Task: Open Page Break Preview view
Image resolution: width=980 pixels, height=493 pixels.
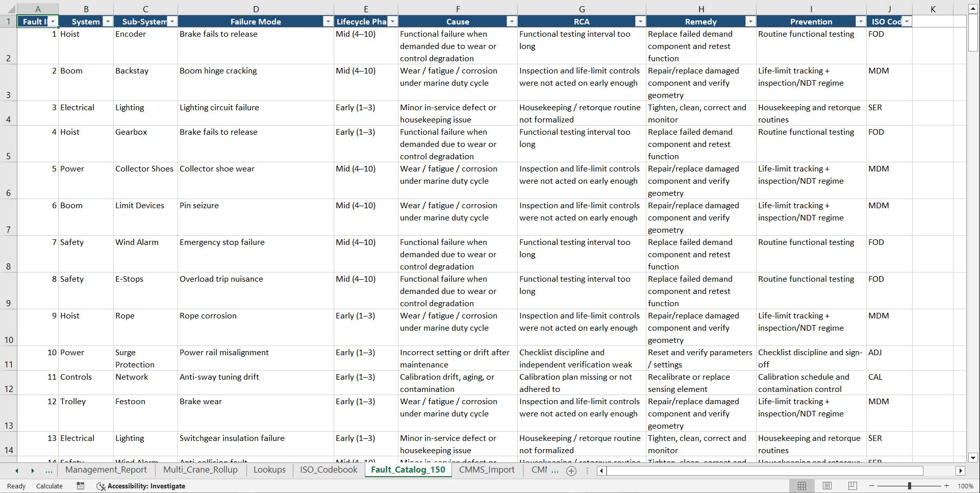Action: click(852, 486)
